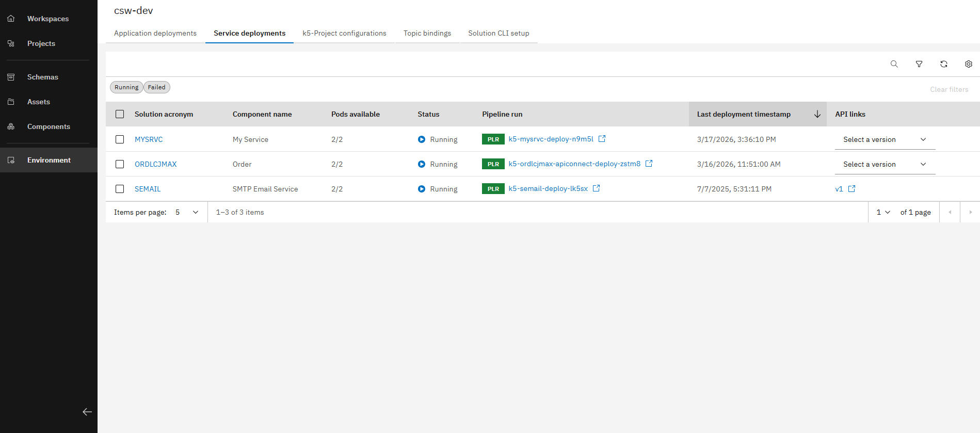Open the Items per page dropdown

click(x=187, y=212)
